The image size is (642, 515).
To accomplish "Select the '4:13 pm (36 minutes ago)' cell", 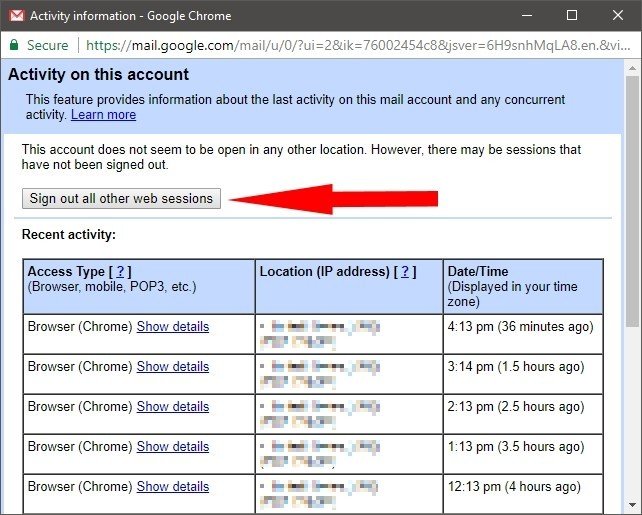I will pos(523,334).
